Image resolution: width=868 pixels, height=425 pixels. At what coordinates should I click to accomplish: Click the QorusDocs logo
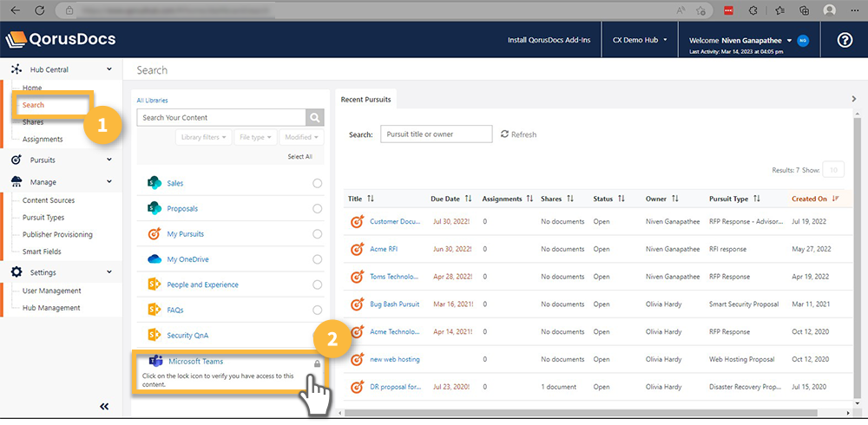click(61, 39)
